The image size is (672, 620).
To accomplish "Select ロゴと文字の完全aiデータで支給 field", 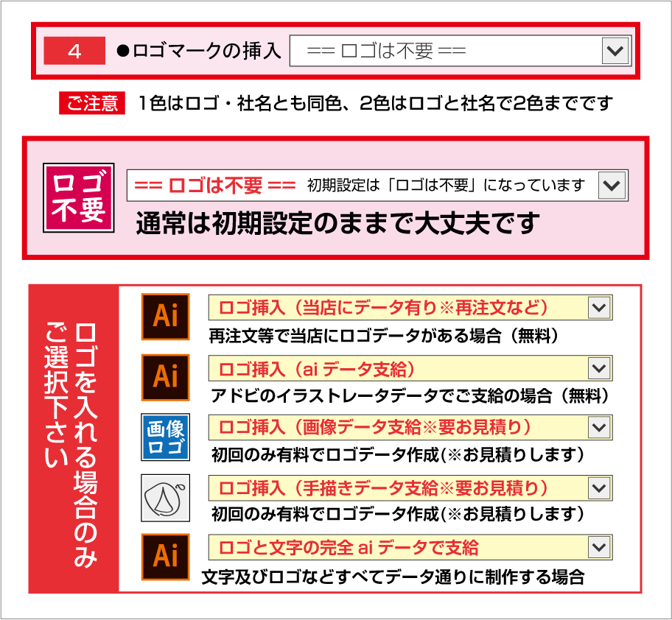I will click(410, 547).
